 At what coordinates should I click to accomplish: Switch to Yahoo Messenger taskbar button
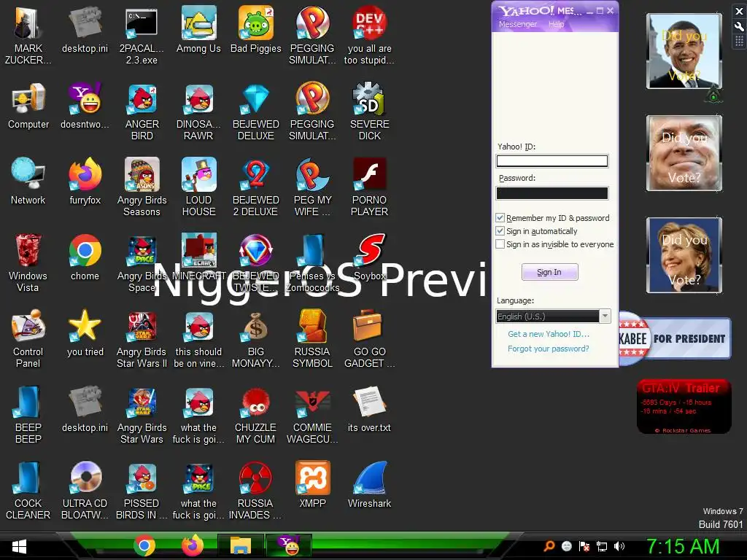[289, 545]
